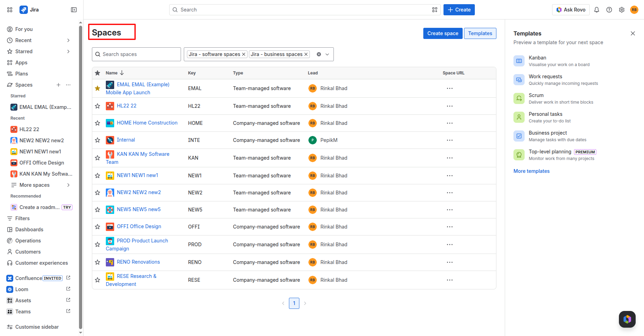Unstar the EMAL EMAL (Example) space
This screenshot has width=644, height=336.
pyautogui.click(x=97, y=88)
